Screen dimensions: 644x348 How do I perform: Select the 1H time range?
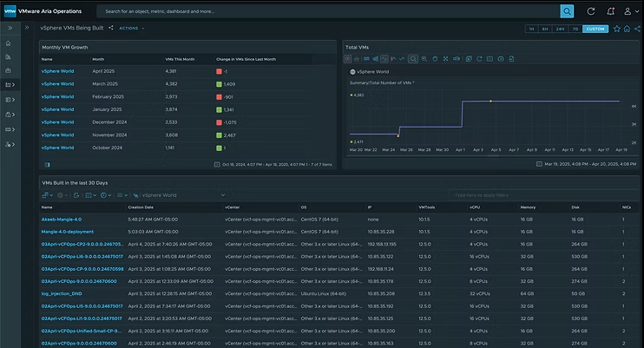coord(531,29)
